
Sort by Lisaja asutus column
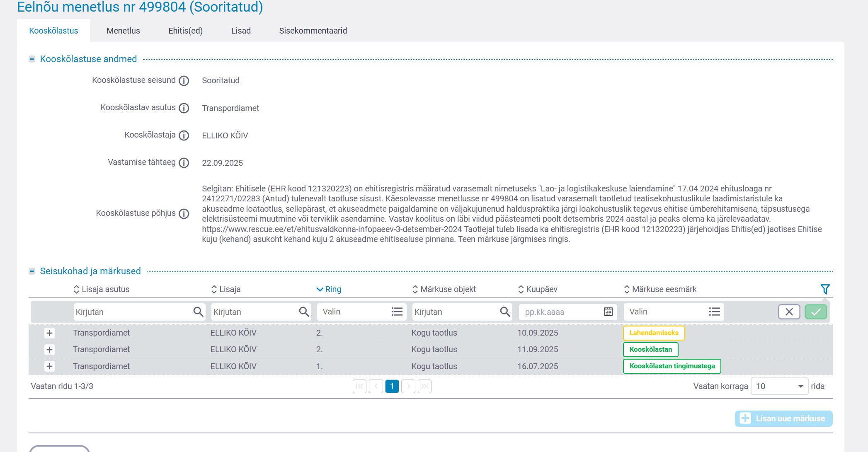[x=101, y=289]
